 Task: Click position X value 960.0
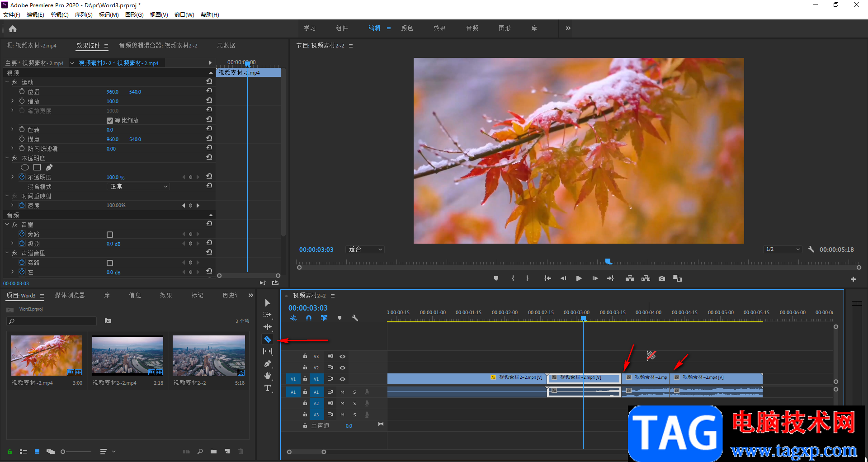coord(113,92)
